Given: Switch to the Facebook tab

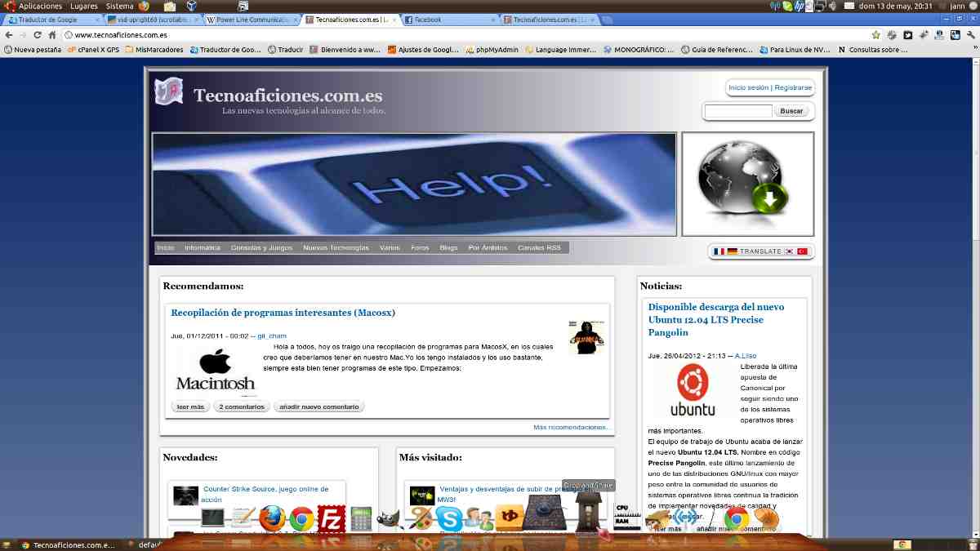Looking at the screenshot, I should (449, 20).
